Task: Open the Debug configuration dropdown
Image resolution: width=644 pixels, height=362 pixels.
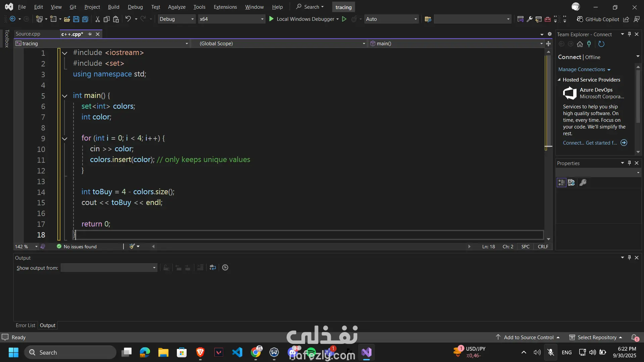Action: click(177, 19)
